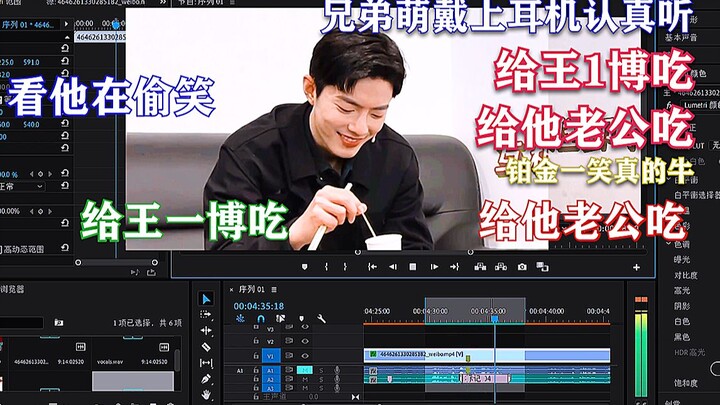
Task: Switch to the 序列 01 timeline tab
Action: 251,289
